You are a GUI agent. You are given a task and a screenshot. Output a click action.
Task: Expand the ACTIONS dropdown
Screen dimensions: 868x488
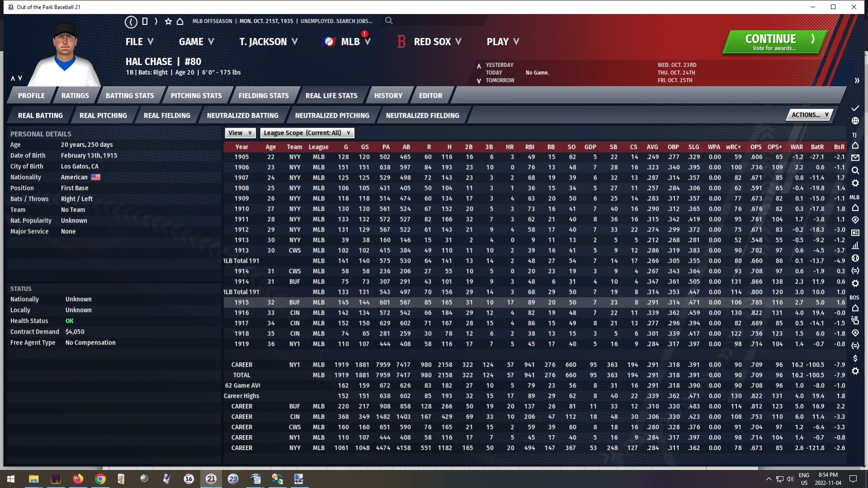810,115
